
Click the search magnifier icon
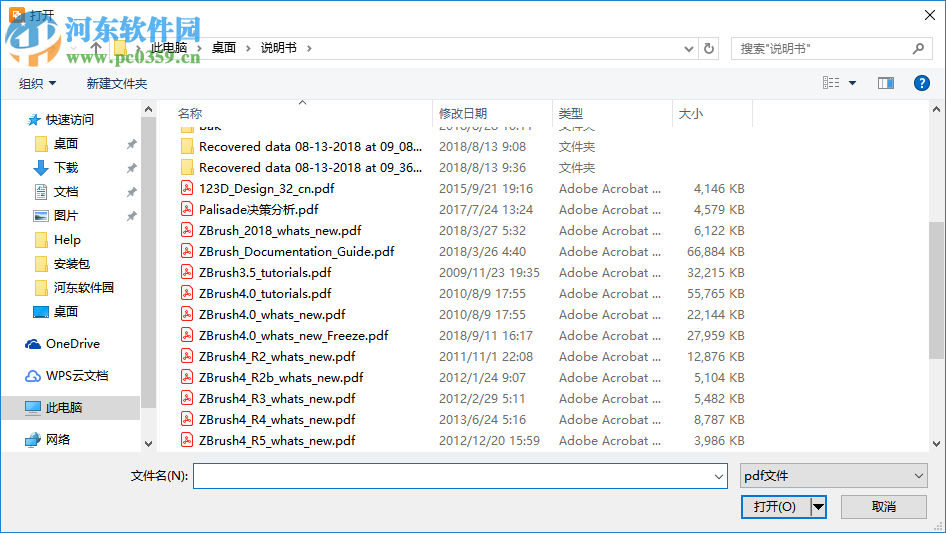(918, 48)
